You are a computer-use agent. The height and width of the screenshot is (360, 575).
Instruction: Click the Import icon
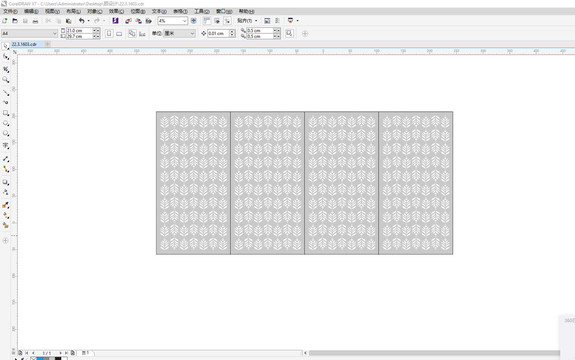pos(128,21)
